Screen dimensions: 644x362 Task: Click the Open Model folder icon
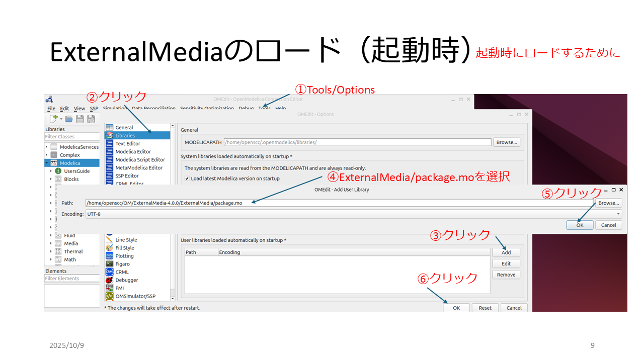coord(68,119)
